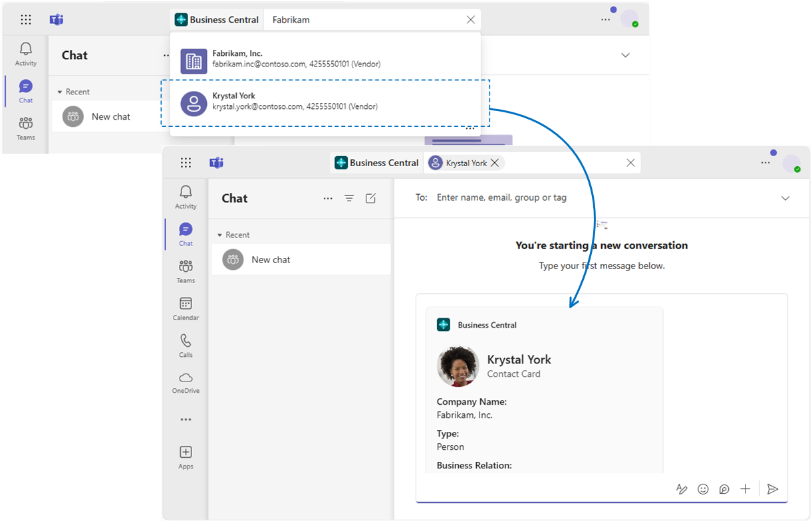Open the Microsoft 365 waffle launcher

[186, 162]
